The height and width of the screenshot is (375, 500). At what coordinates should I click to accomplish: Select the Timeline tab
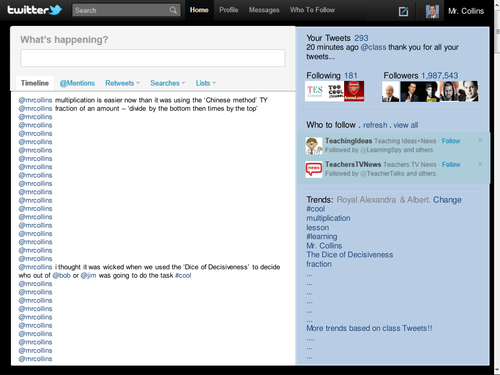tap(35, 83)
